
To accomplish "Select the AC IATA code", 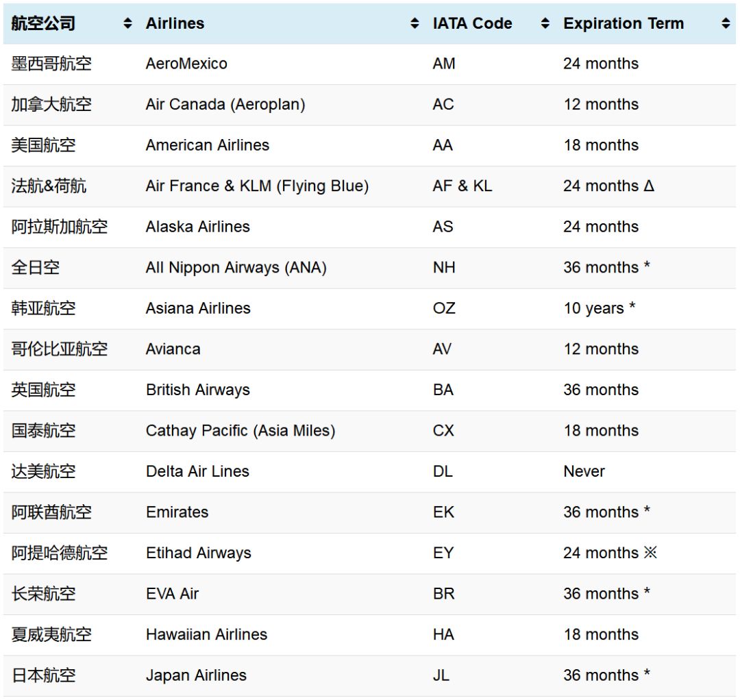I will (443, 104).
